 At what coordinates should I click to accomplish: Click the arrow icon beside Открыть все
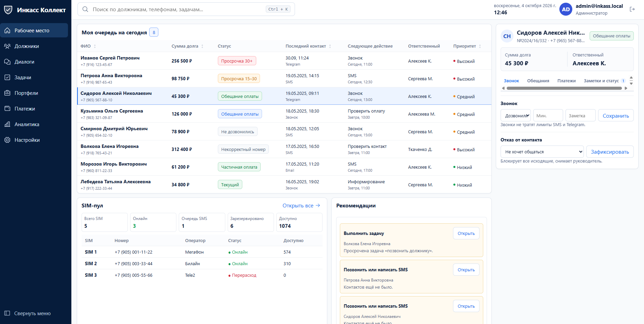click(318, 205)
